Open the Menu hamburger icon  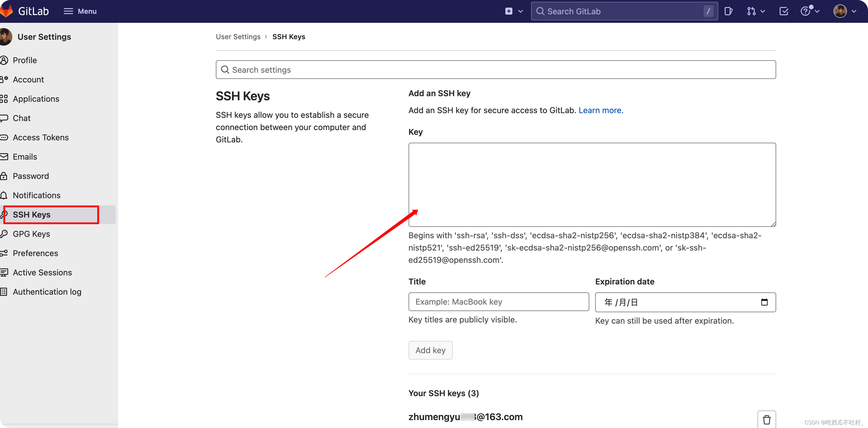(68, 11)
